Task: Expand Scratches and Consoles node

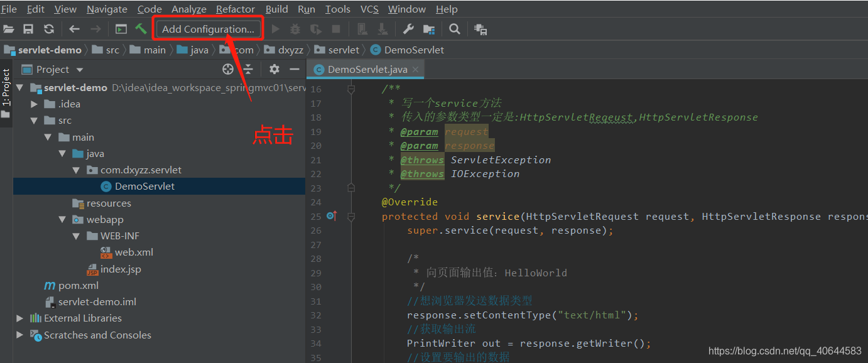Action: pos(20,335)
